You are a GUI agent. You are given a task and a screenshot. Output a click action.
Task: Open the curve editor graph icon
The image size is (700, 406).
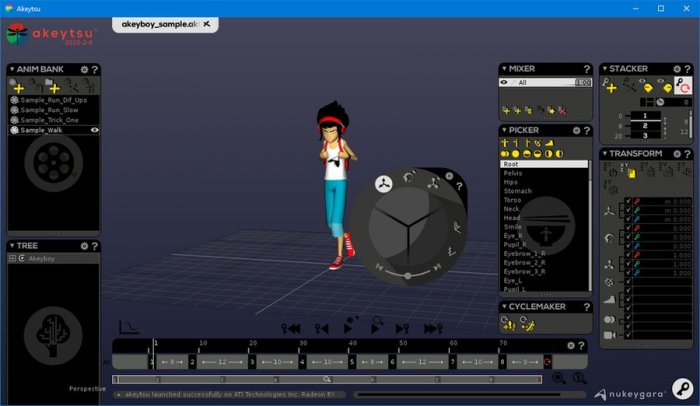tap(129, 326)
